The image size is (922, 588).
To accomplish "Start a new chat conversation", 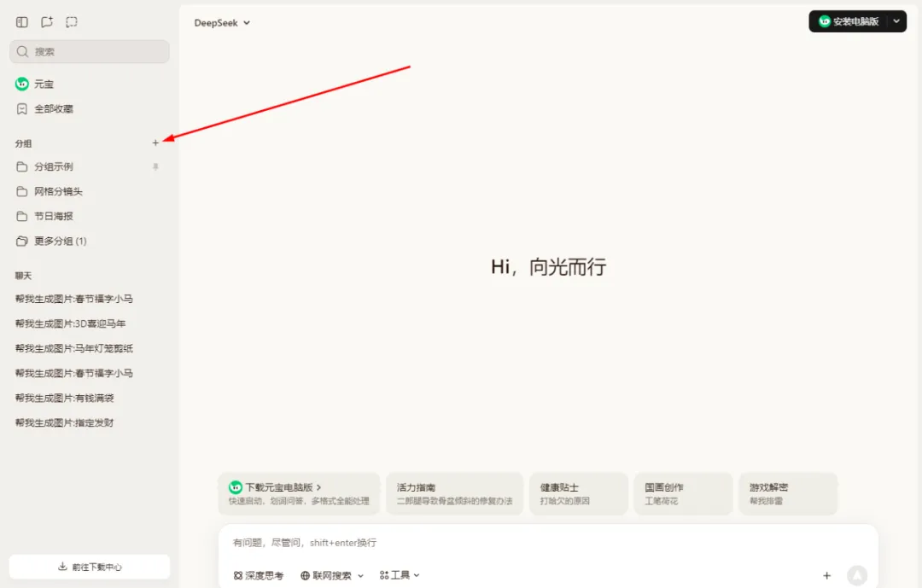I will [x=46, y=21].
